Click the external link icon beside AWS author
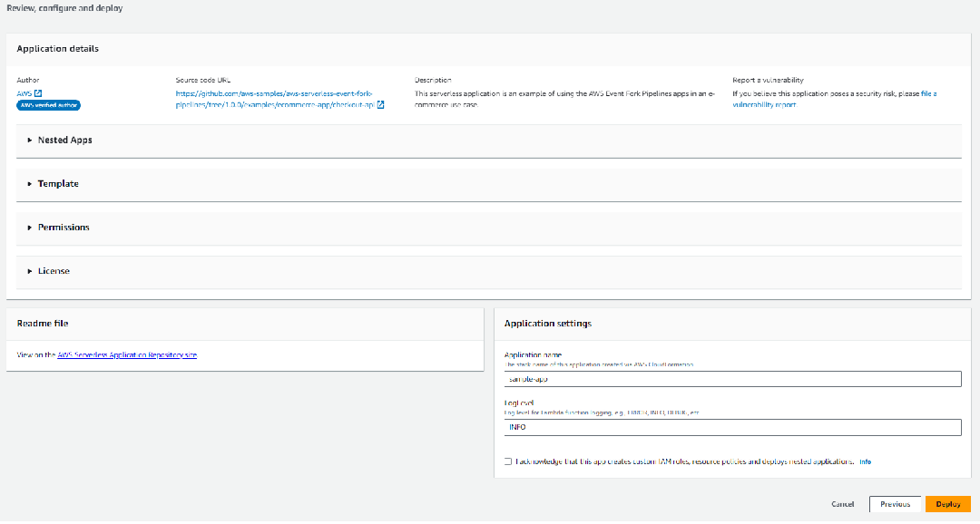Screen dimensions: 980x524 click(38, 93)
